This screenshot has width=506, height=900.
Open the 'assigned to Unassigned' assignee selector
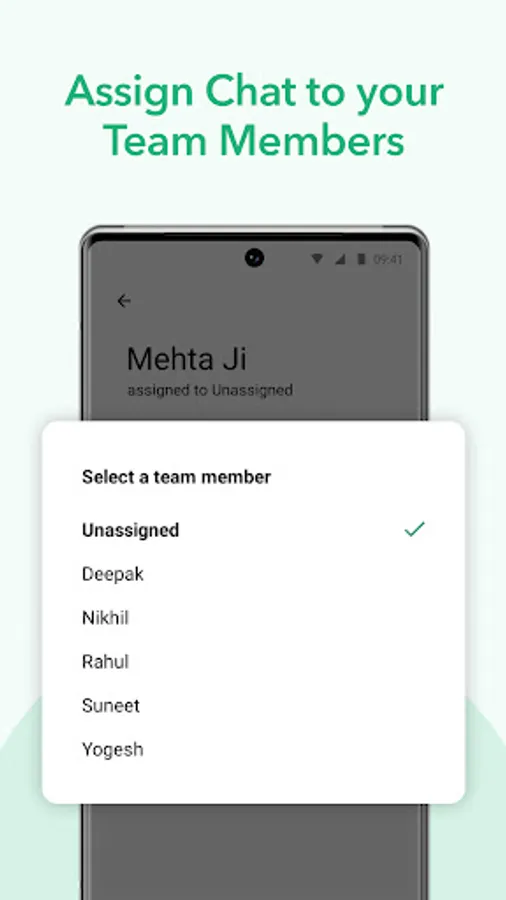210,390
